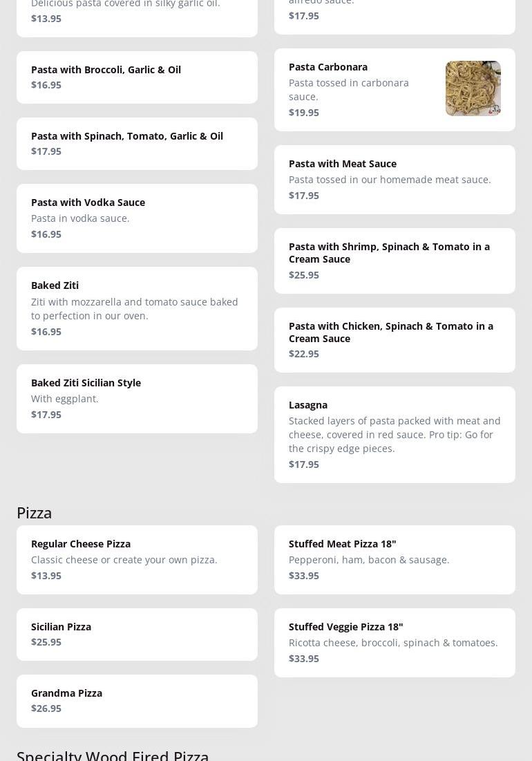Open the Pasta with Vodka Sauce item
The image size is (532, 761).
tap(137, 218)
